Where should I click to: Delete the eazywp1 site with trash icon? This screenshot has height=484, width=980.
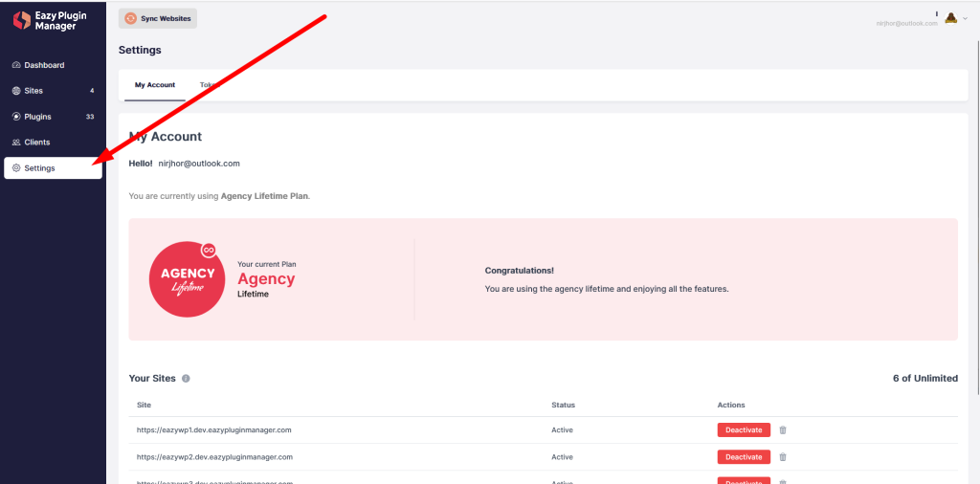tap(783, 429)
